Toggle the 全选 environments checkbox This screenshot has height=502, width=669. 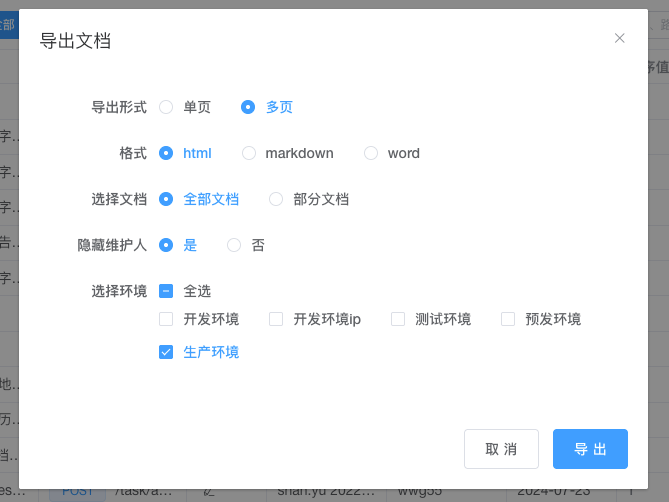pos(166,291)
